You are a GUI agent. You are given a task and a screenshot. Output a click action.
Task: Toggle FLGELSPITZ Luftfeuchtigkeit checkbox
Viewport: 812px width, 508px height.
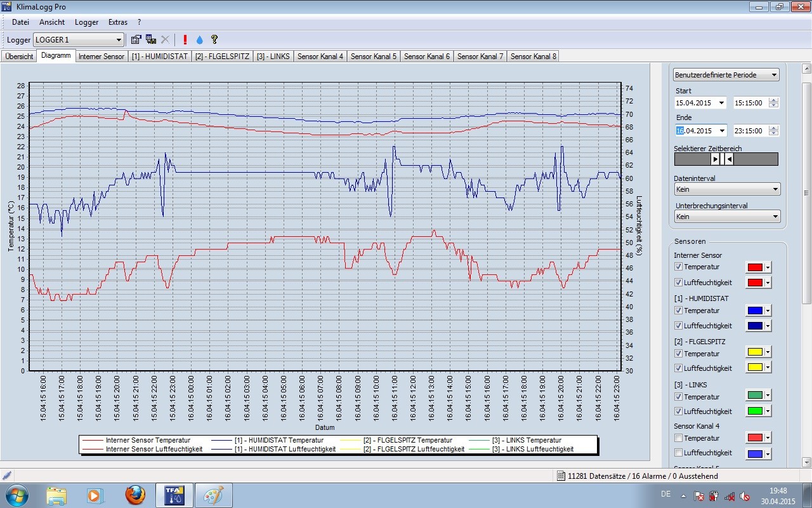[679, 368]
